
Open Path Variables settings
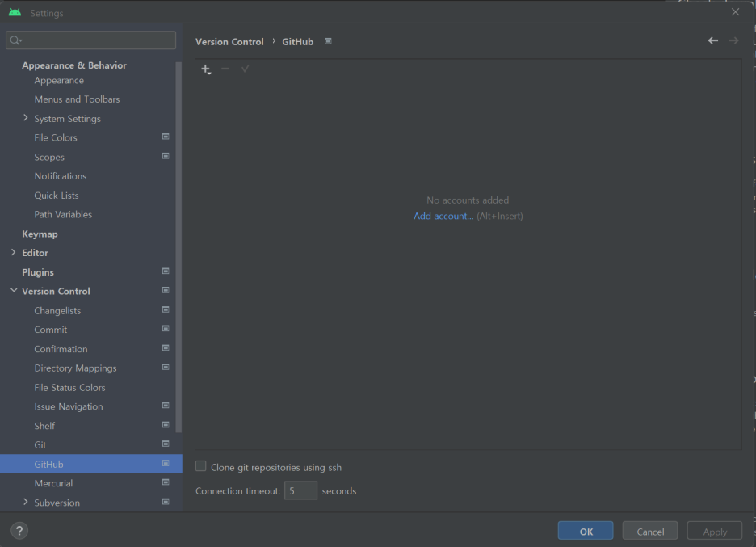(63, 215)
